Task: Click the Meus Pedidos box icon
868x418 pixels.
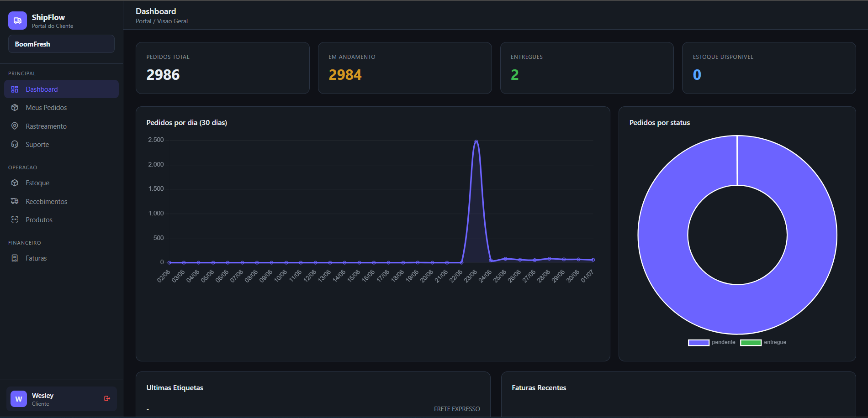Action: [x=15, y=108]
